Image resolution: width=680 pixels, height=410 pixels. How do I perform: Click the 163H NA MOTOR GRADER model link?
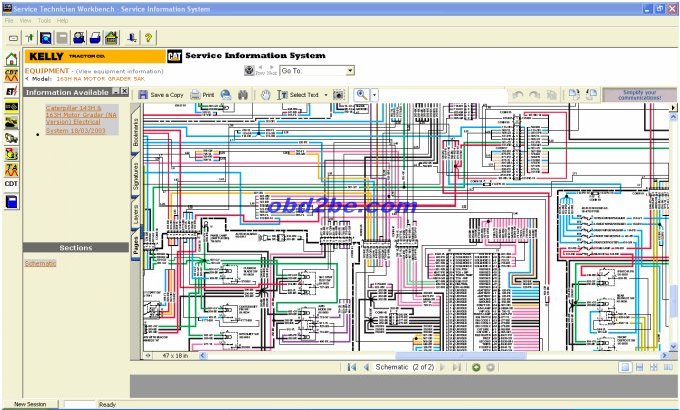click(101, 79)
